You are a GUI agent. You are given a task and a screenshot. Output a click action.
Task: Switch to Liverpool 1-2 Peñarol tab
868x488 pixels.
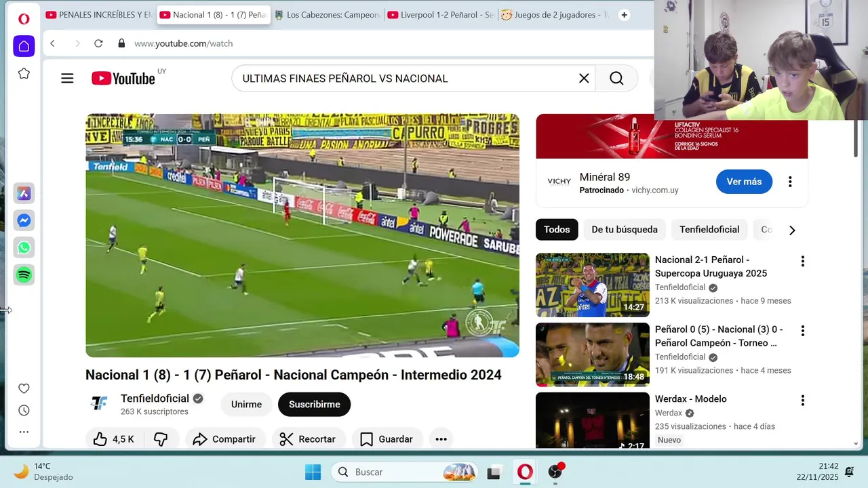pyautogui.click(x=441, y=15)
